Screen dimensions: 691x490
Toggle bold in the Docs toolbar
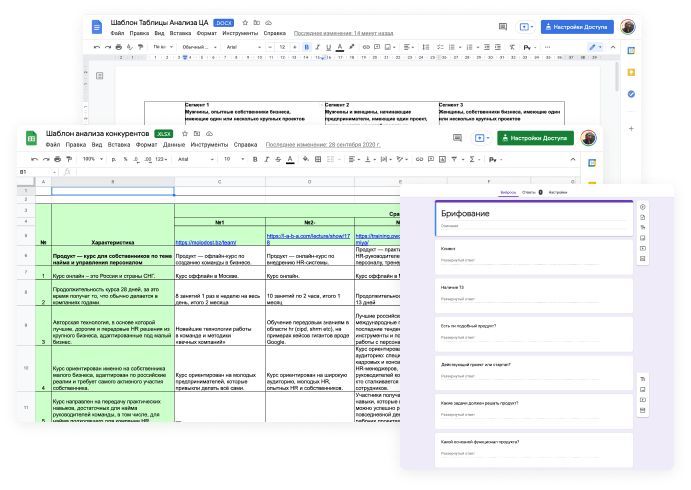[306, 47]
